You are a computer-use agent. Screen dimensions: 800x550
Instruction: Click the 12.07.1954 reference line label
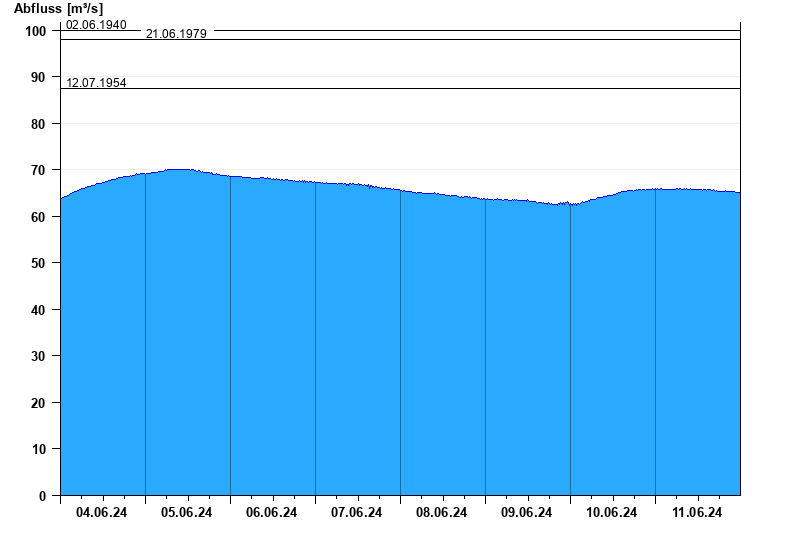pos(96,83)
